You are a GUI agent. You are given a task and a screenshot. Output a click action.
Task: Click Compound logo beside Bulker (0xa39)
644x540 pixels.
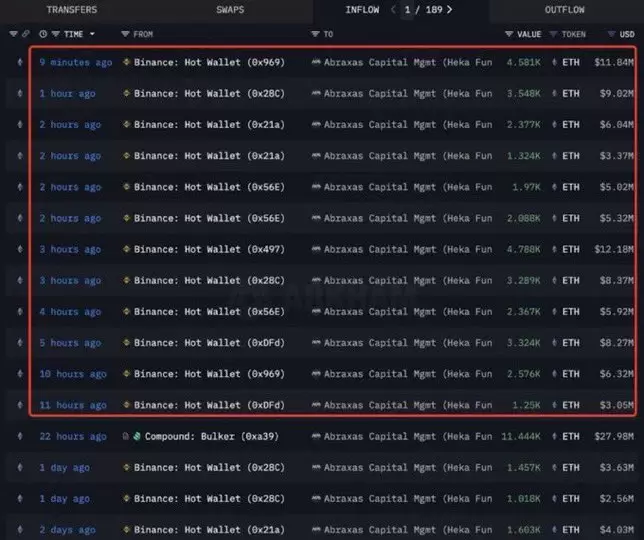click(137, 436)
